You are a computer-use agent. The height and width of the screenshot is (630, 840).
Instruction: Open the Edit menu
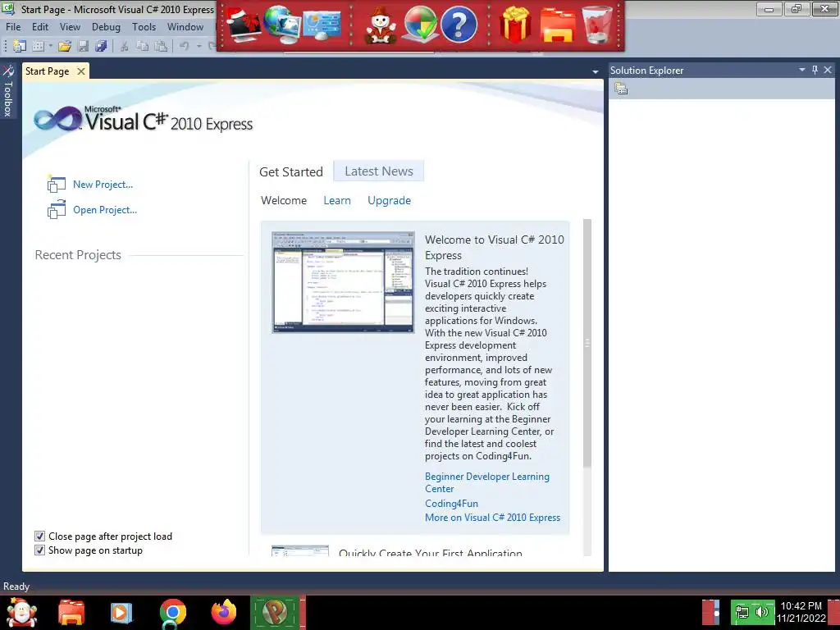click(x=40, y=27)
